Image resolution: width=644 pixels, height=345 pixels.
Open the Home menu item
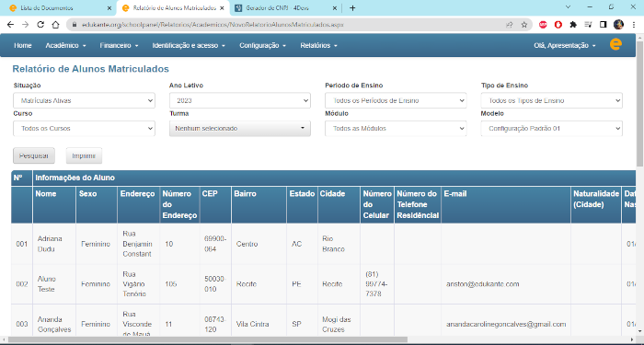click(x=23, y=45)
